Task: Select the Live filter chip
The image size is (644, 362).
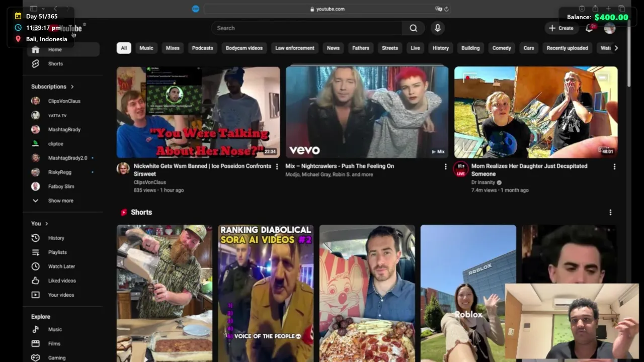Action: pyautogui.click(x=415, y=48)
